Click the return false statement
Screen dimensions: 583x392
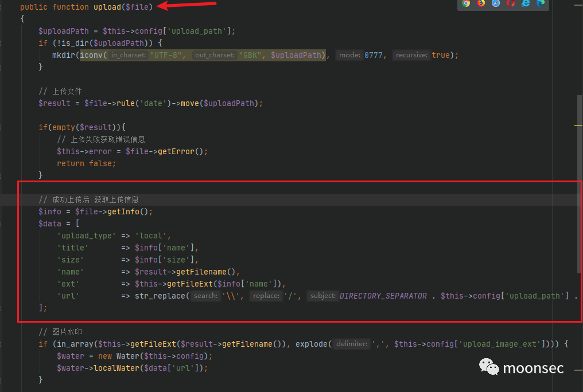click(x=86, y=164)
